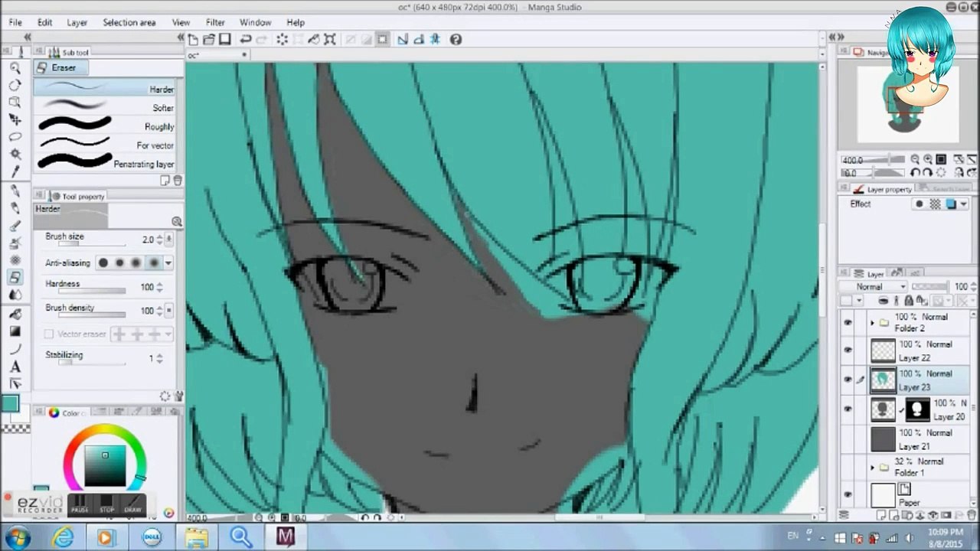Expand Folder 1 in layer list
This screenshot has width=980, height=551.
(872, 467)
